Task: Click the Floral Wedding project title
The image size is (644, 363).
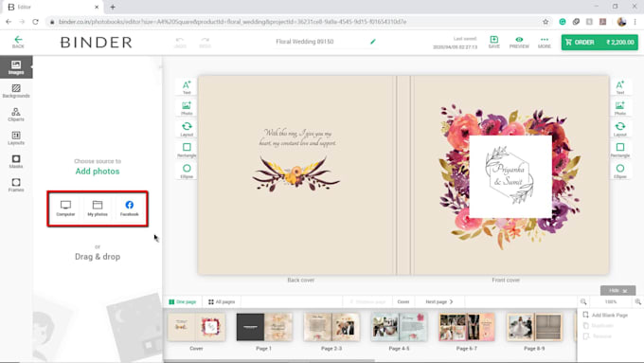Action: tap(304, 42)
